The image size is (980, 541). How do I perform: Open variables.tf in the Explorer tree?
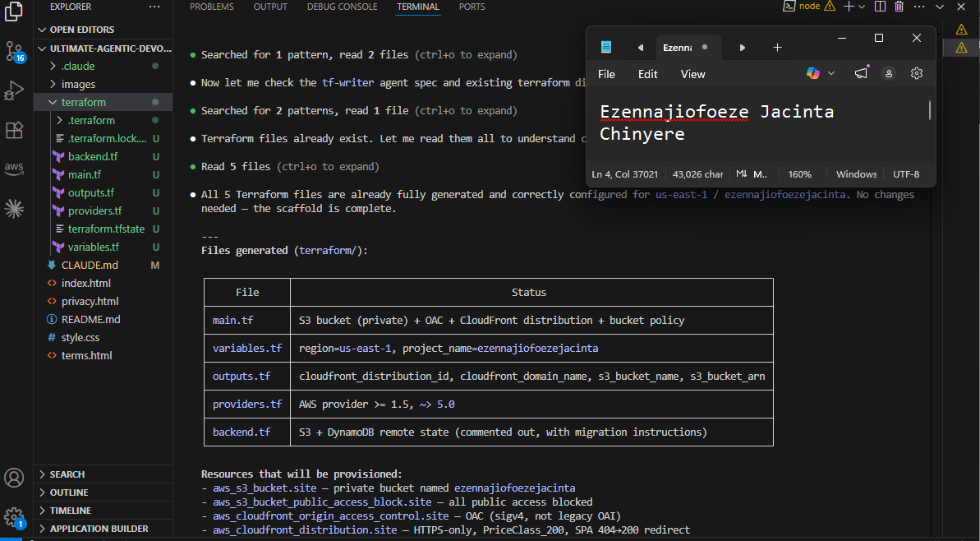pyautogui.click(x=94, y=247)
